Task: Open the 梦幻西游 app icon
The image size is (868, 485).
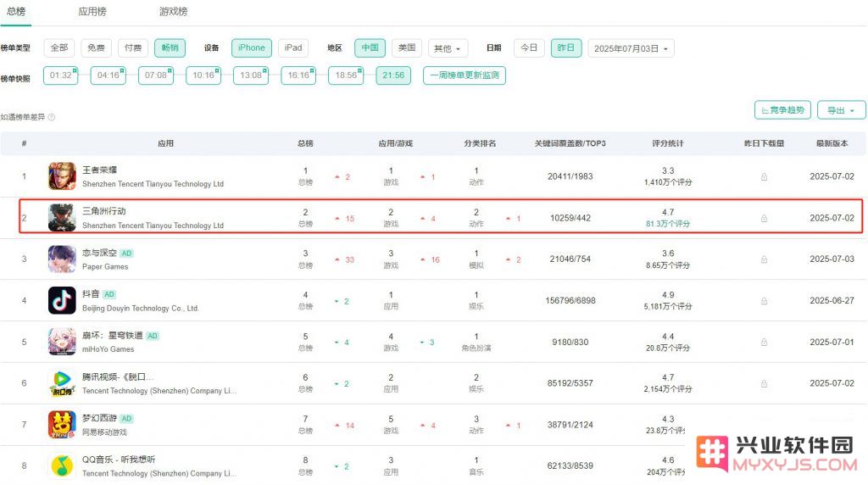Action: pos(62,425)
